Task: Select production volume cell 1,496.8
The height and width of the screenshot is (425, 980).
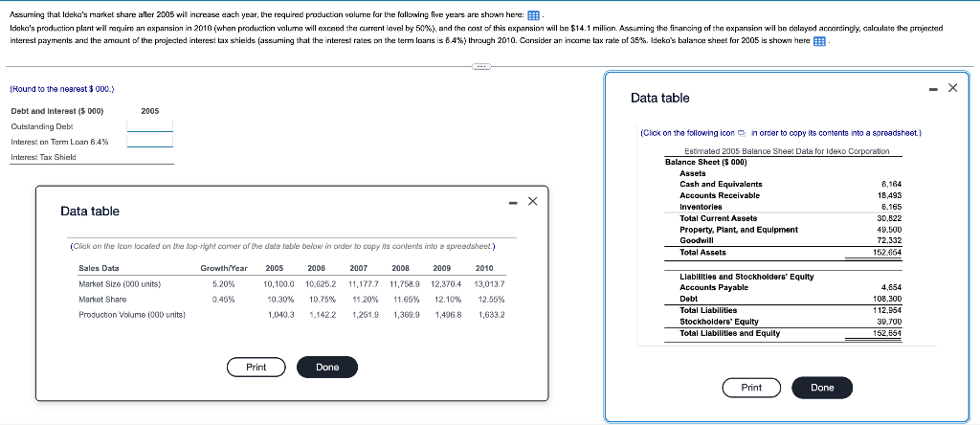Action: pos(449,315)
